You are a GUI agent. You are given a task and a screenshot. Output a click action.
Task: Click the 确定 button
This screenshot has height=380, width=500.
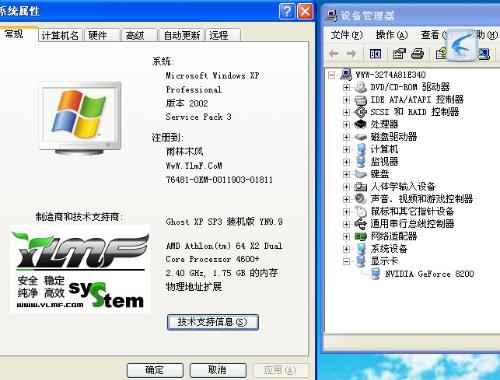pos(155,370)
